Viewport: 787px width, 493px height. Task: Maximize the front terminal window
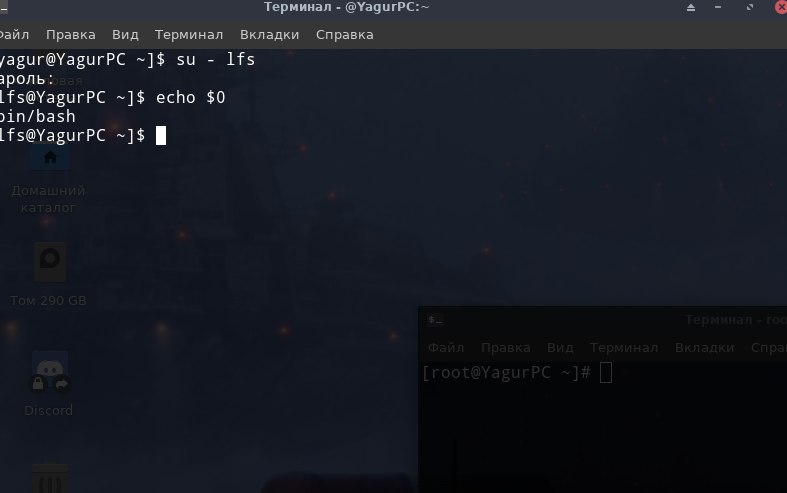pos(750,8)
